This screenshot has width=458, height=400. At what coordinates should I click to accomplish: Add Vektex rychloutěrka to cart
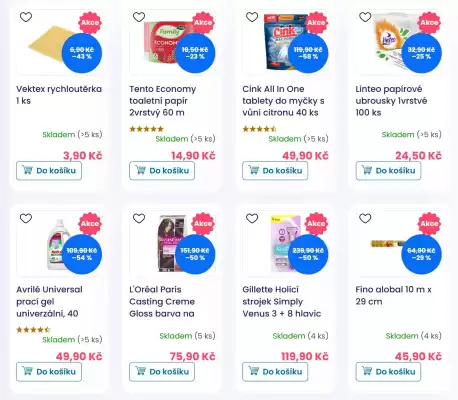49,171
